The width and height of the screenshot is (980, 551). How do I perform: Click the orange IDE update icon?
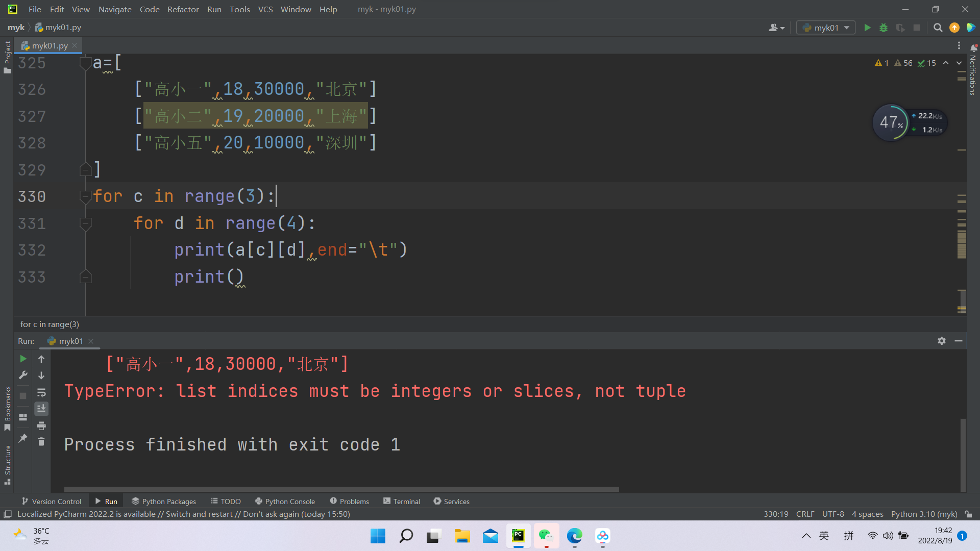click(954, 28)
